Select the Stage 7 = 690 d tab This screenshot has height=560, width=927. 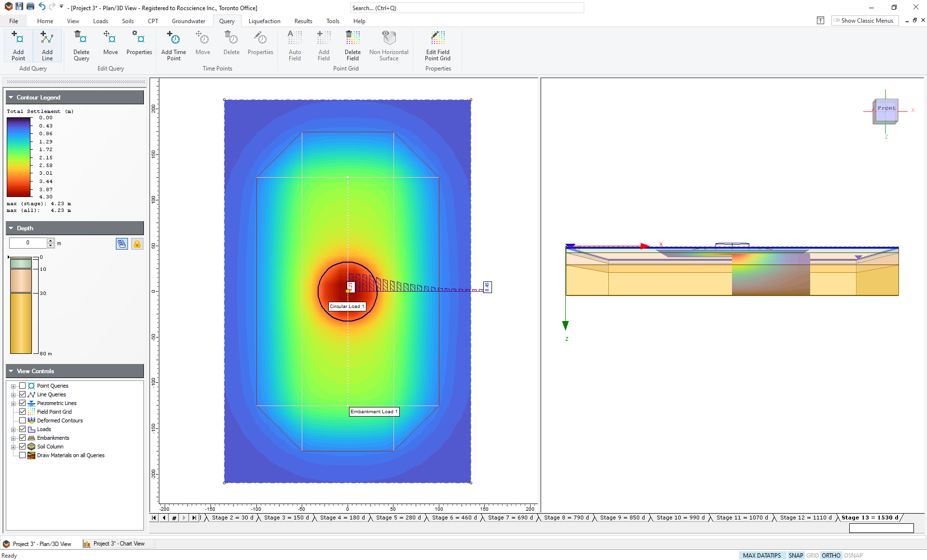click(510, 518)
